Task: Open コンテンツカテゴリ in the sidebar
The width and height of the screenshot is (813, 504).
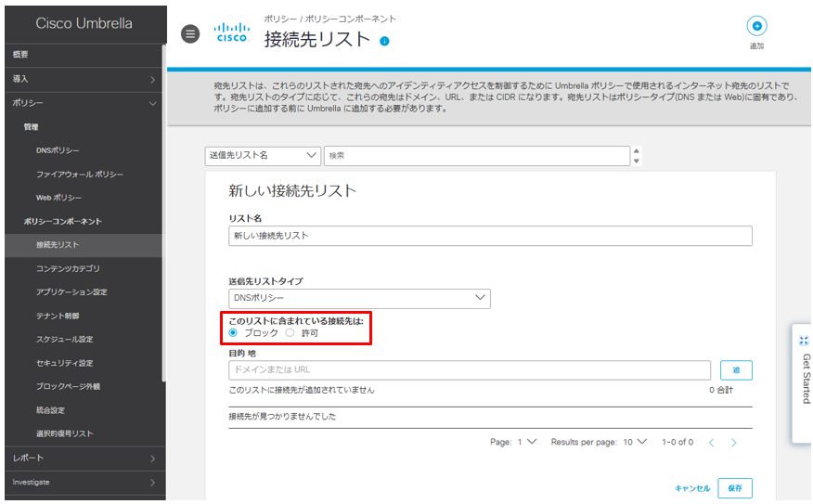Action: pyautogui.click(x=68, y=268)
